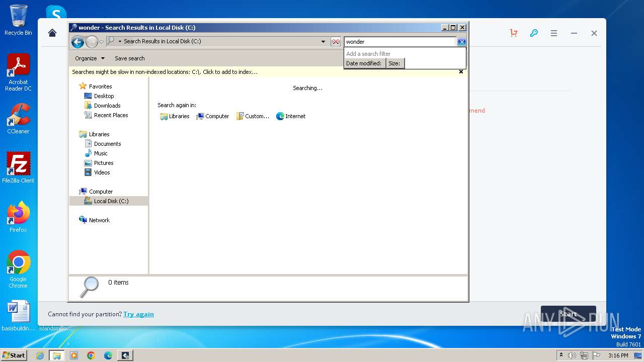Click the partition tool taskbar button
Viewport: 644px width, 362px height.
point(125,355)
